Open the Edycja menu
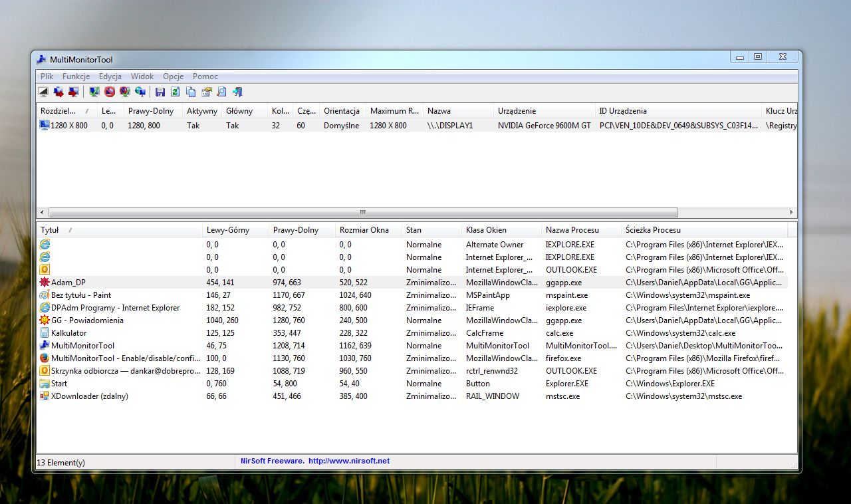 pos(110,76)
